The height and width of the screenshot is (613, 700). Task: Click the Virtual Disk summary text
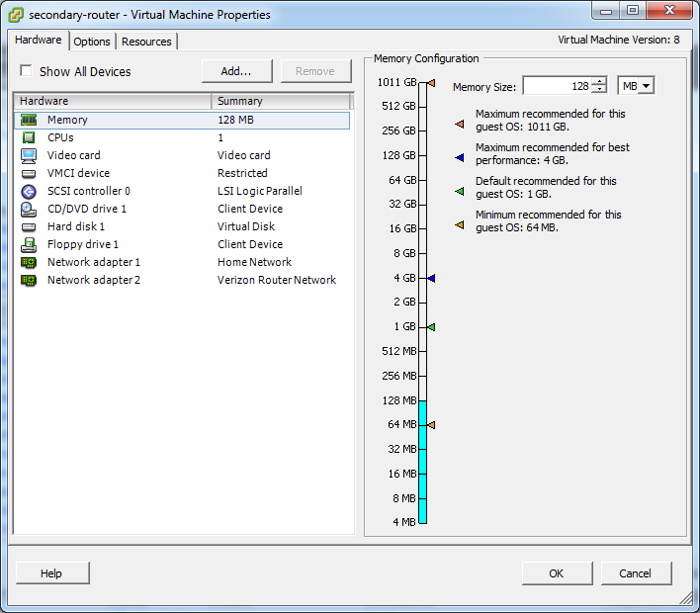click(246, 226)
